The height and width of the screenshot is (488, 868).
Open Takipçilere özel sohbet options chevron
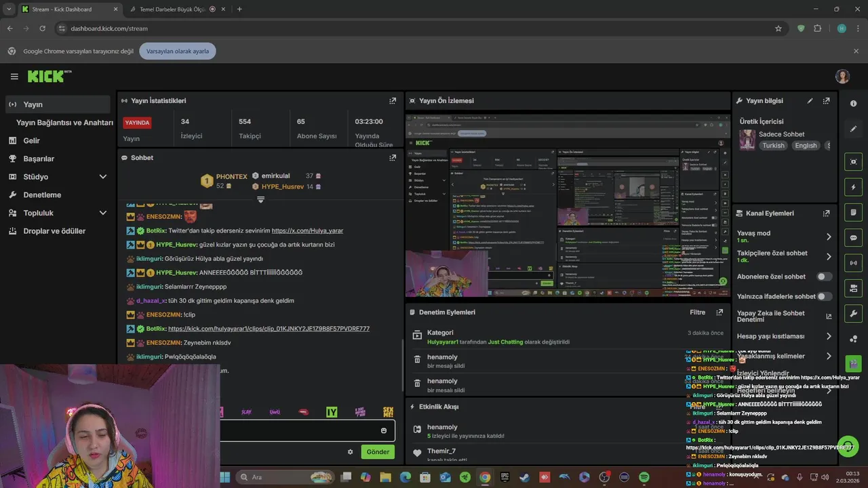828,256
